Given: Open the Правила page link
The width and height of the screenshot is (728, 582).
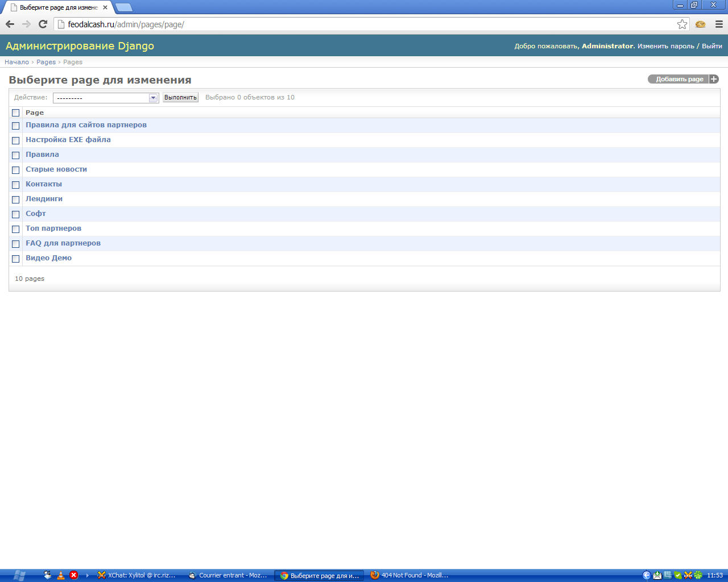Looking at the screenshot, I should pyautogui.click(x=42, y=155).
